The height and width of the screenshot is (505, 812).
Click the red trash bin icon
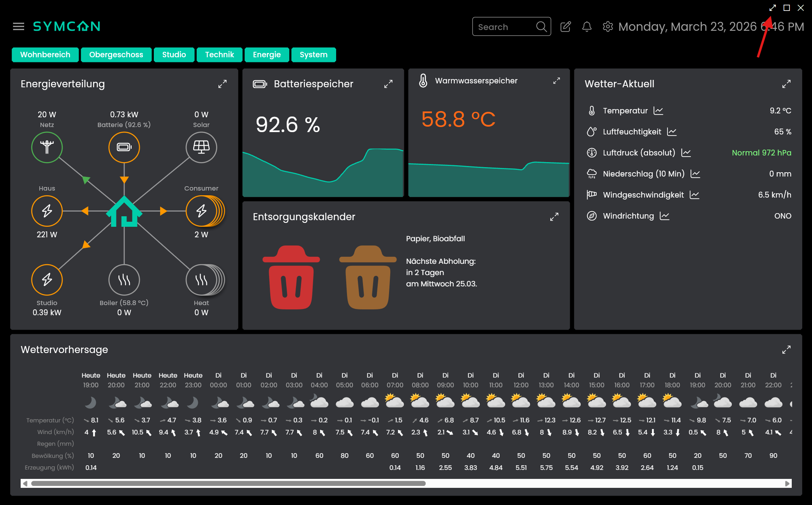click(x=291, y=277)
